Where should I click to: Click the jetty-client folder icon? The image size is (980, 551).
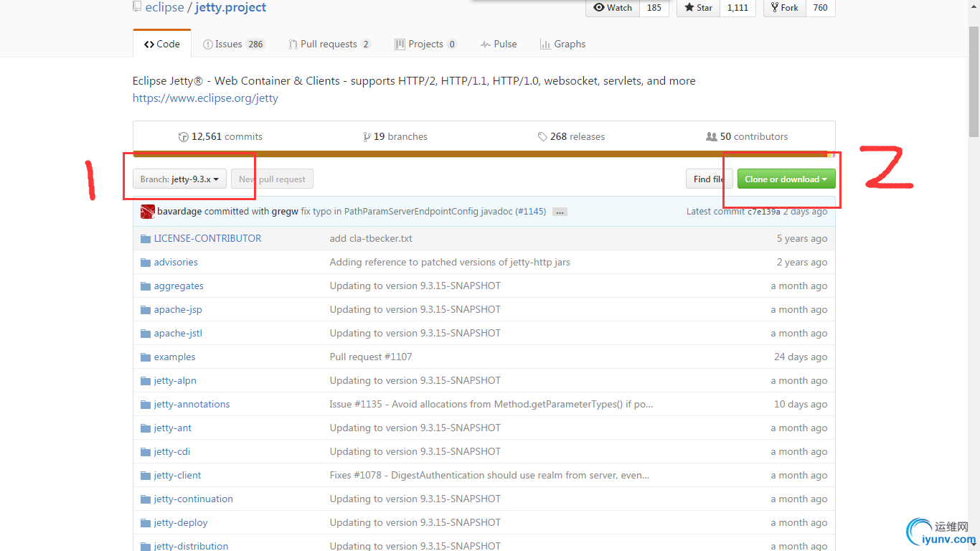[146, 476]
